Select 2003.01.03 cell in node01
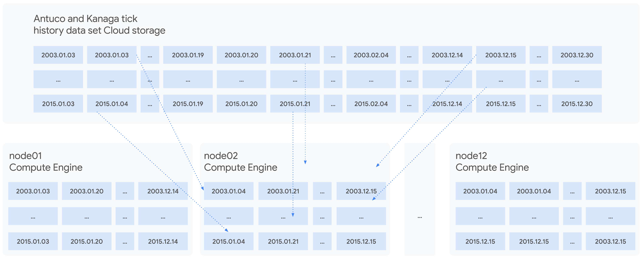 point(33,191)
